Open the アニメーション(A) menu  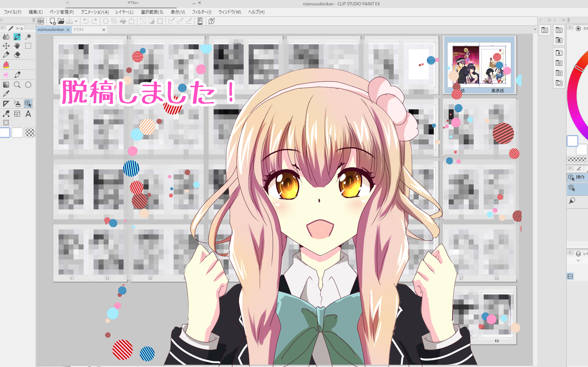[x=95, y=12]
